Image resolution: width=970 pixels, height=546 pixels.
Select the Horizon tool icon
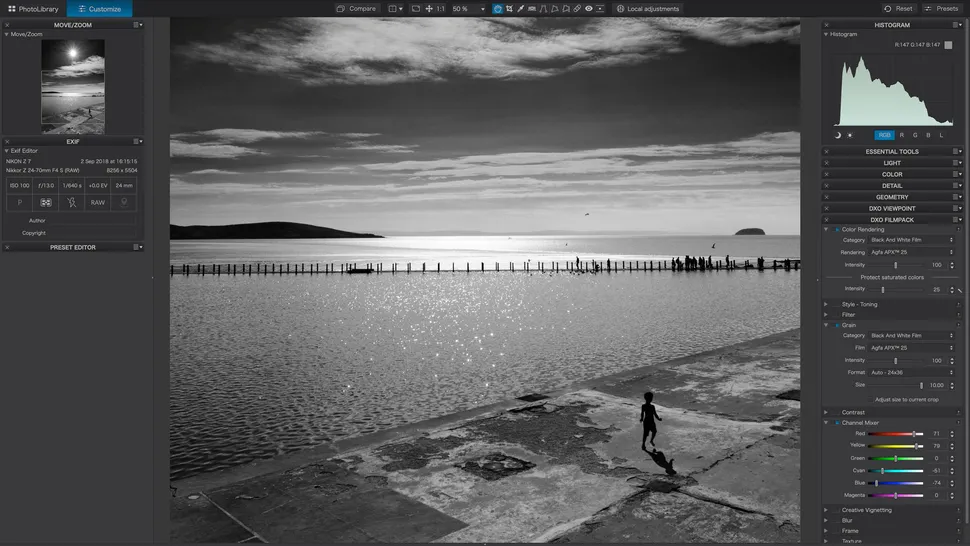tap(531, 9)
